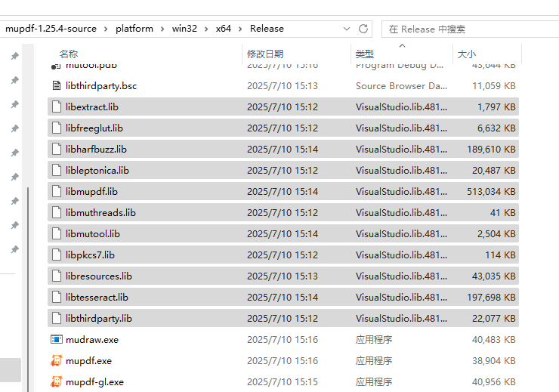This screenshot has height=392, width=559.
Task: Click the libpkcs7.lib file icon
Action: (x=57, y=255)
